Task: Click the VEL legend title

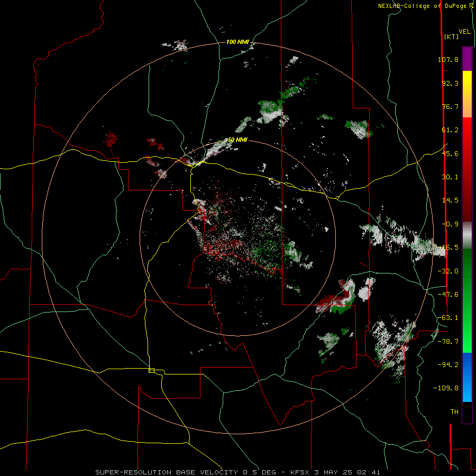Action: 464,32
